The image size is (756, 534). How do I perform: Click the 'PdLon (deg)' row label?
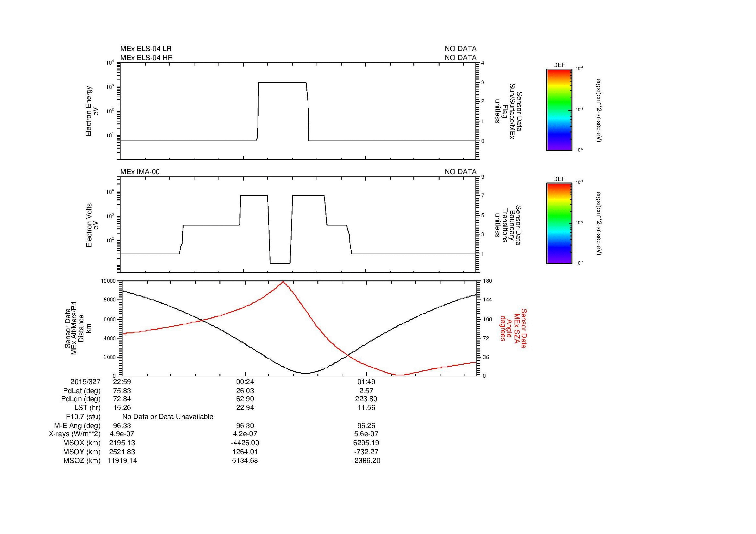tap(81, 399)
